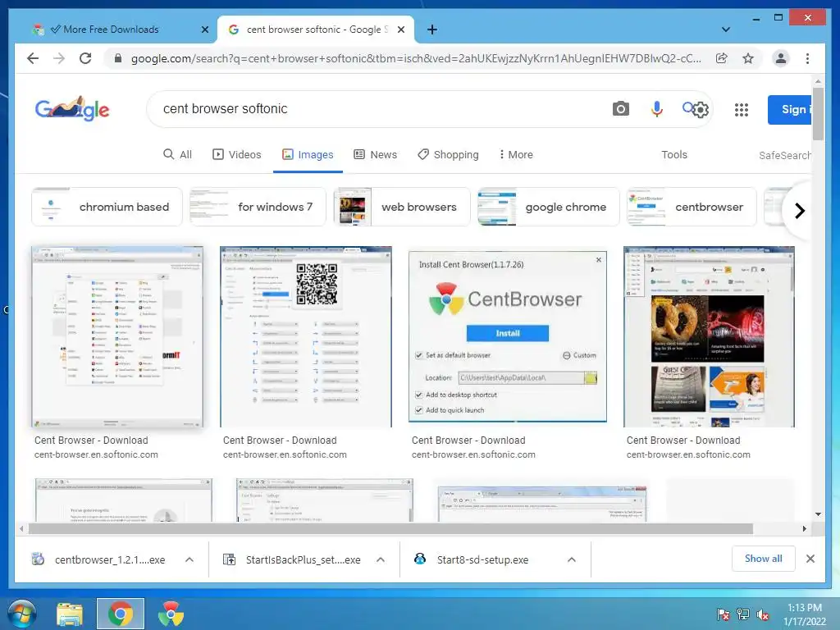Image resolution: width=840 pixels, height=630 pixels.
Task: Select the Images tab
Action: pyautogui.click(x=308, y=154)
